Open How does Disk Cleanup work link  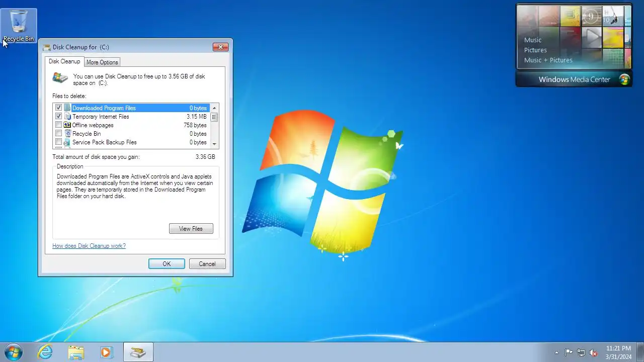89,246
